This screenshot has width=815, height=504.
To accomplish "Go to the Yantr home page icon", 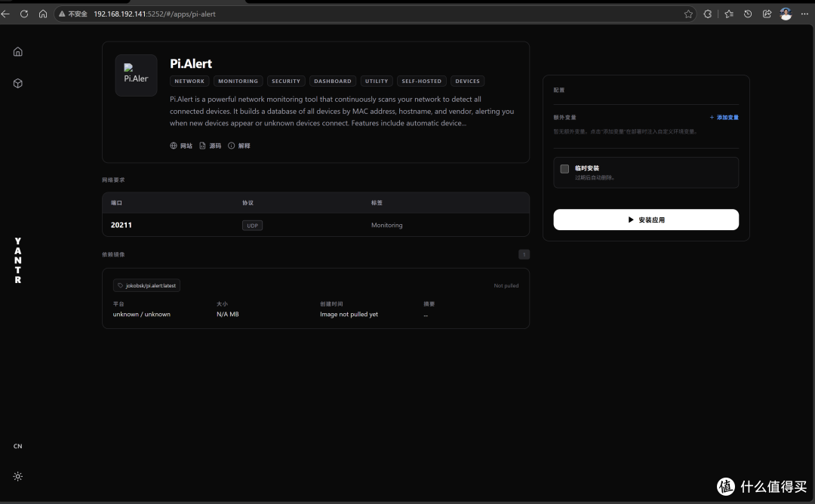I will tap(17, 51).
